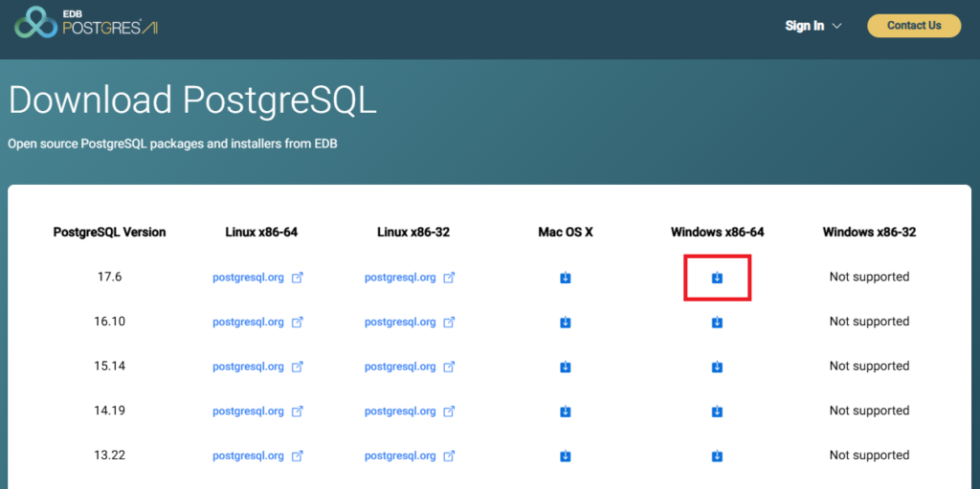Click external link icon for 16.10 Linux x86-64
Viewport: 980px width, 489px height.
coord(298,322)
